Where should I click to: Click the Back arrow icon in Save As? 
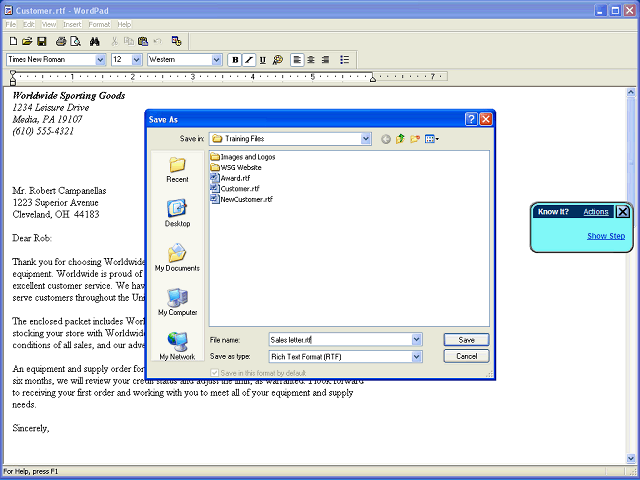pyautogui.click(x=386, y=139)
